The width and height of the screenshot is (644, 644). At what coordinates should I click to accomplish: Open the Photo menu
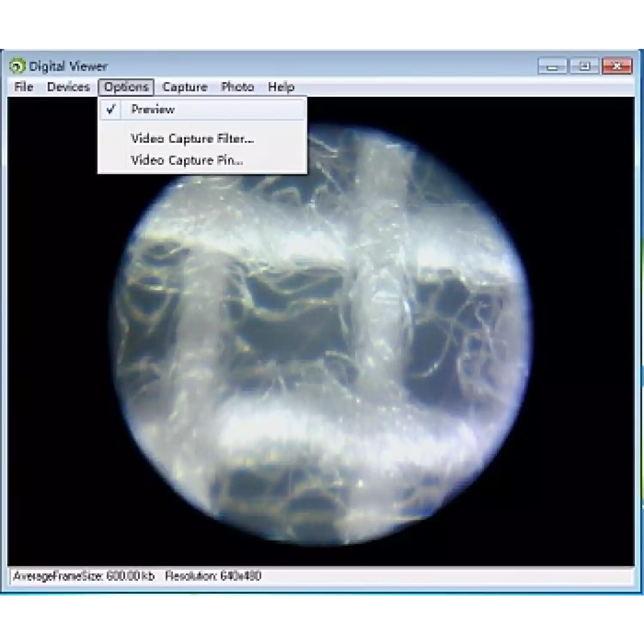(237, 87)
